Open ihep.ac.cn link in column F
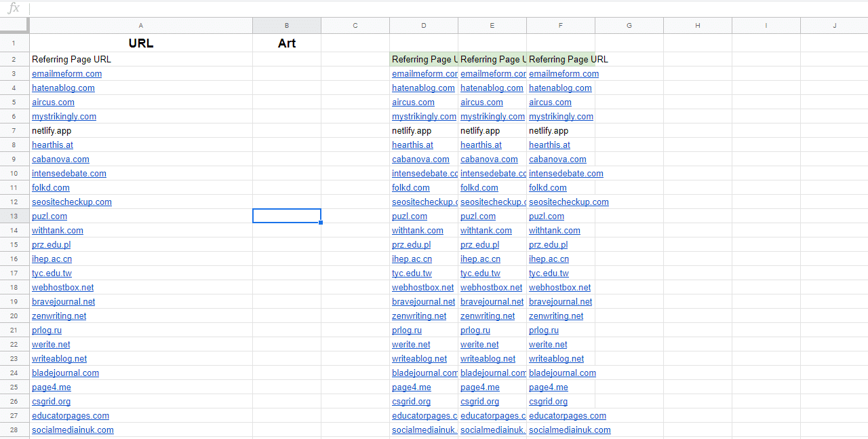The image size is (868, 439). tap(549, 259)
